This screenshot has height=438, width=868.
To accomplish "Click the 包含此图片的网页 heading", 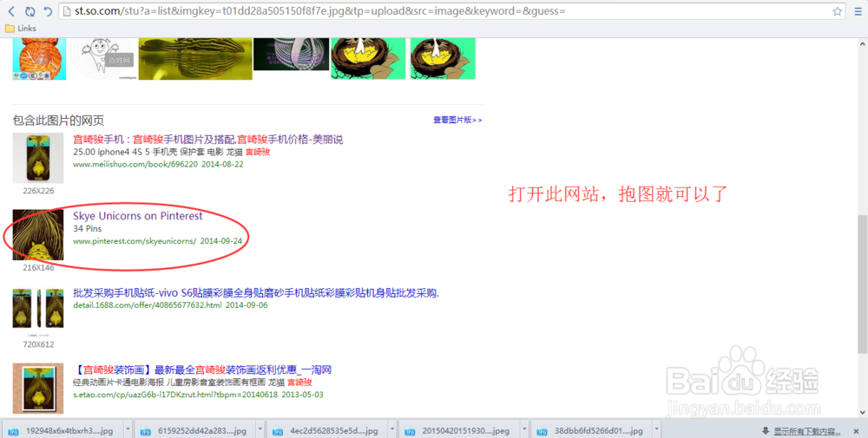I will (58, 120).
